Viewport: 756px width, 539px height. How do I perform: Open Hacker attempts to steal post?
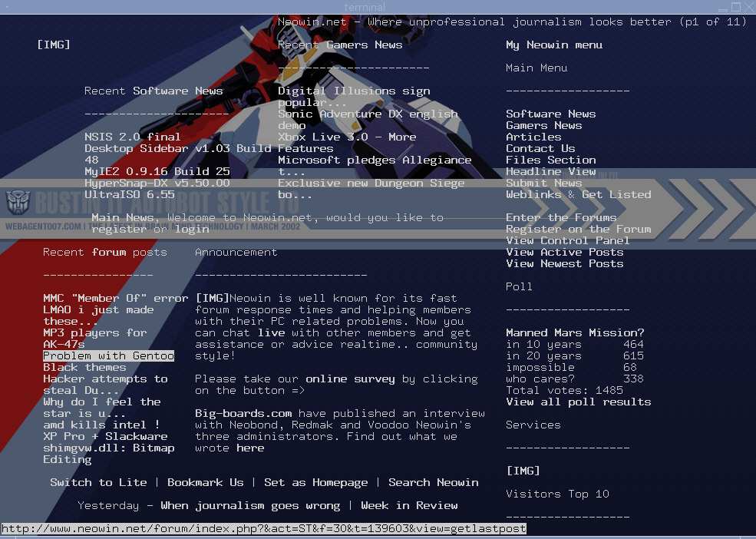[x=105, y=385]
